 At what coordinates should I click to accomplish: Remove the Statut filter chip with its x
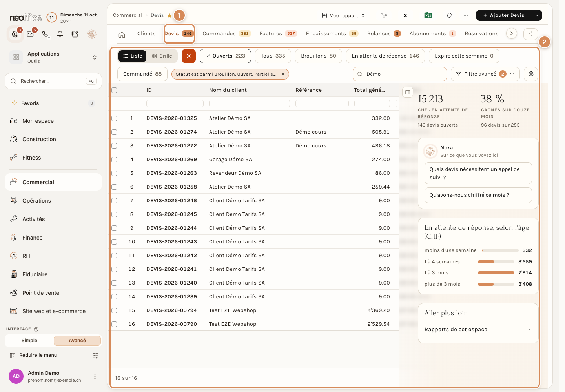(x=283, y=74)
